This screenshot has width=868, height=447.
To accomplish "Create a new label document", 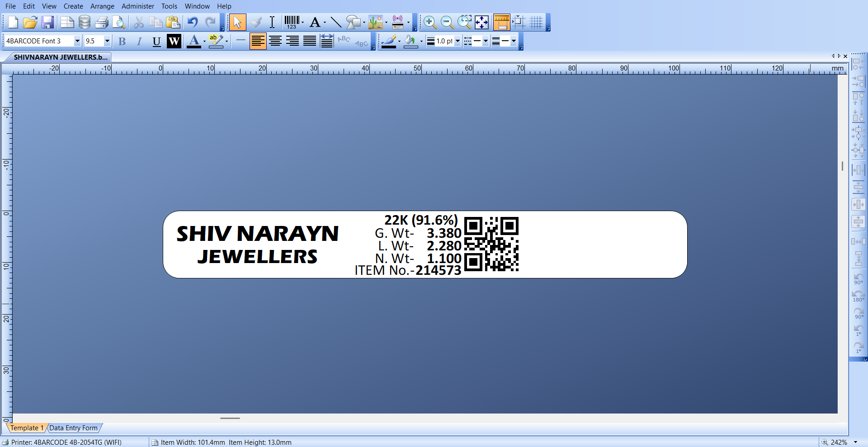I will pos(13,22).
